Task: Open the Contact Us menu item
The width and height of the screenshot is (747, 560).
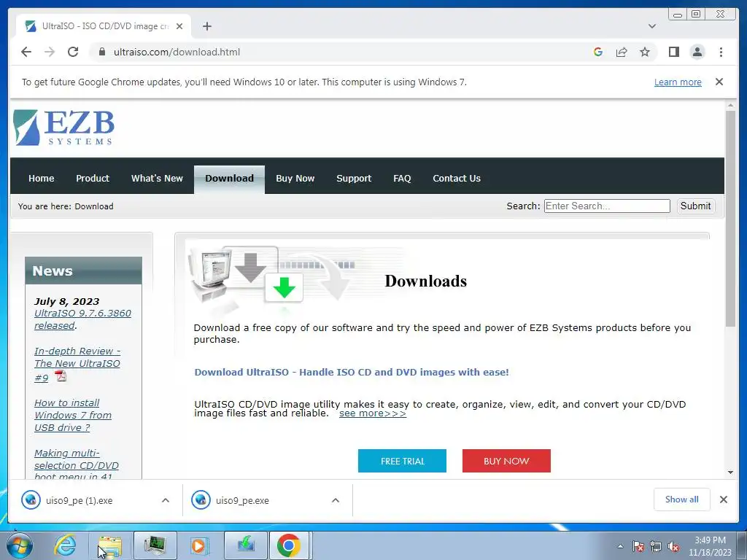Action: click(457, 178)
